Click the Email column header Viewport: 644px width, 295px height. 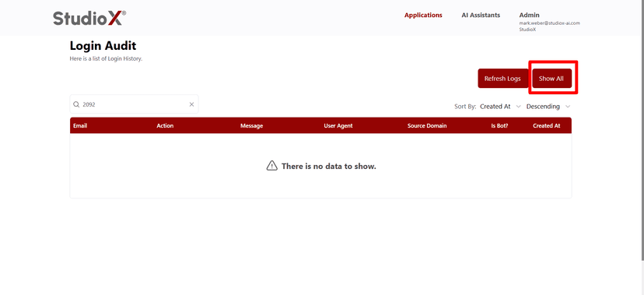click(x=80, y=126)
